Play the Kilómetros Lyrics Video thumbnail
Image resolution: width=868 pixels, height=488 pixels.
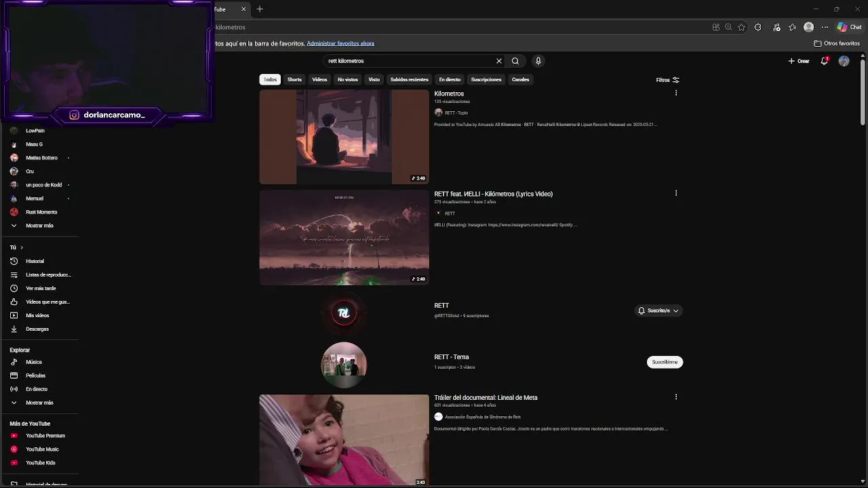pos(344,237)
